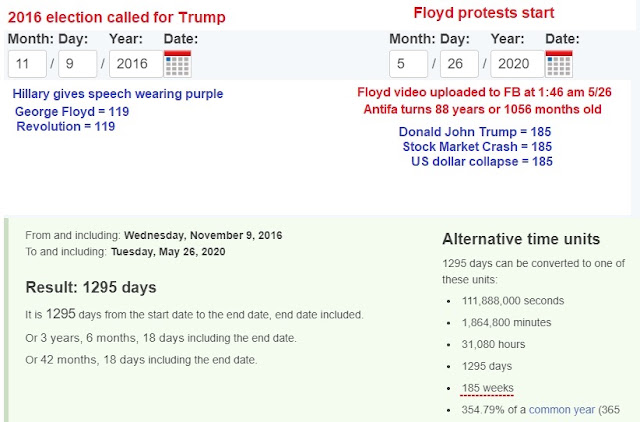The width and height of the screenshot is (640, 422).
Task: Click '2016 election called for Trump' title
Action: (116, 17)
